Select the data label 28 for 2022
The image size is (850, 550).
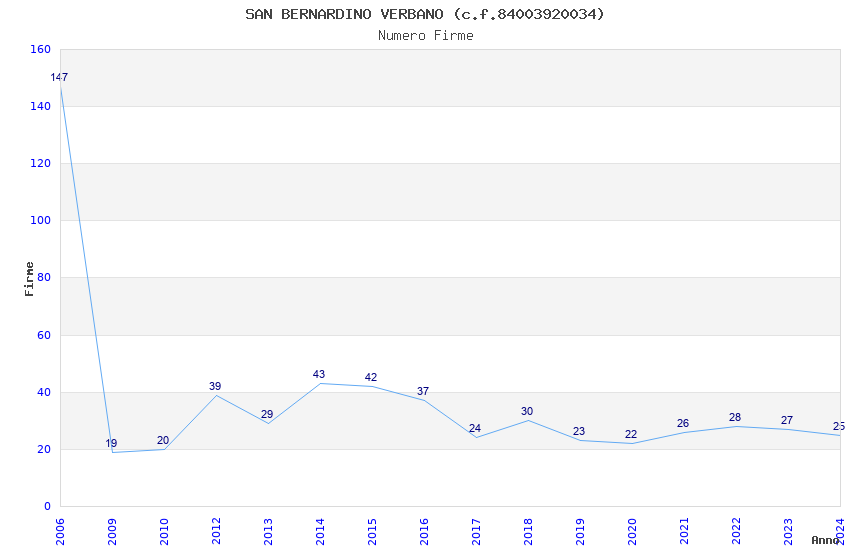[x=735, y=417]
